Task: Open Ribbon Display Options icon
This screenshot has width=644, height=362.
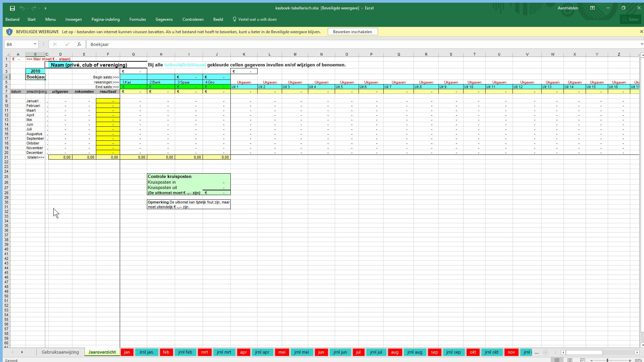Action: click(593, 8)
